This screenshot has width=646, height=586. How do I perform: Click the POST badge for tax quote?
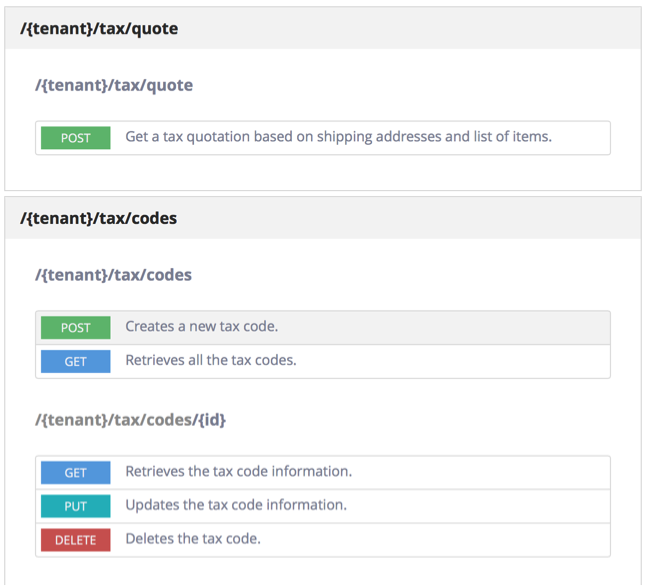point(75,138)
